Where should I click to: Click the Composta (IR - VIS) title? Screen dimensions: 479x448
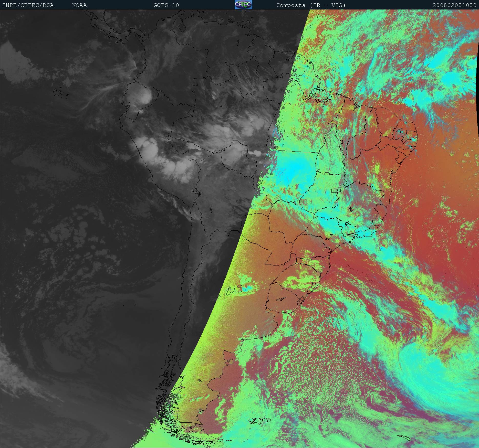[311, 5]
